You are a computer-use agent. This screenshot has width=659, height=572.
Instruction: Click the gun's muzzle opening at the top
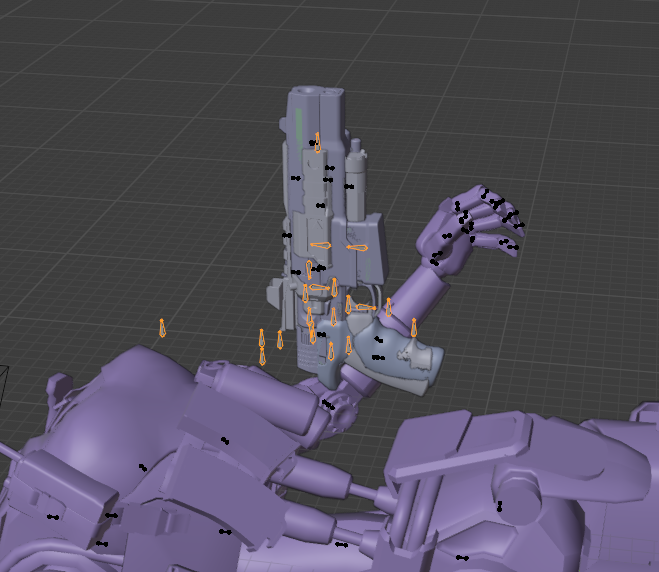(309, 90)
